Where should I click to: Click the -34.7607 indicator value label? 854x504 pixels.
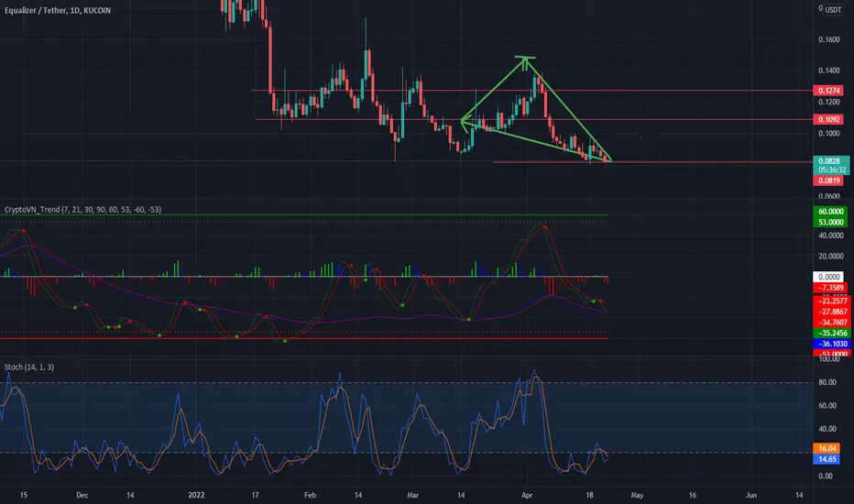(x=832, y=323)
